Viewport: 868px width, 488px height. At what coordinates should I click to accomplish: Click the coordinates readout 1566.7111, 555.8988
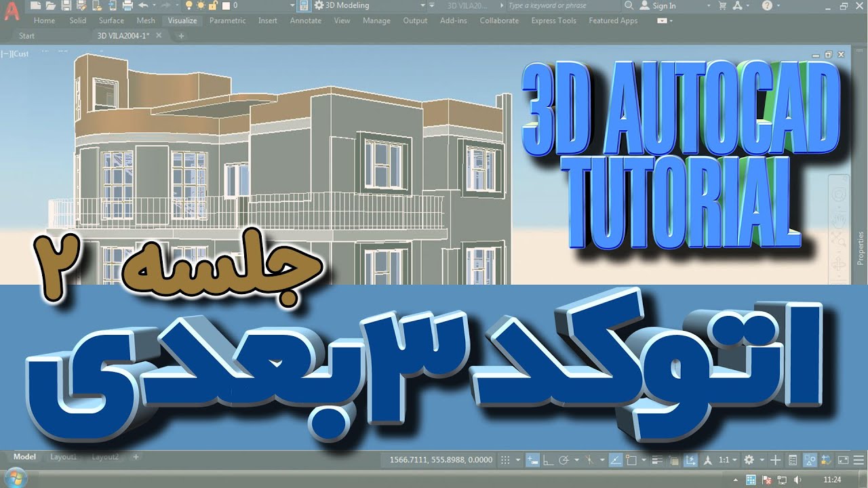click(x=441, y=460)
